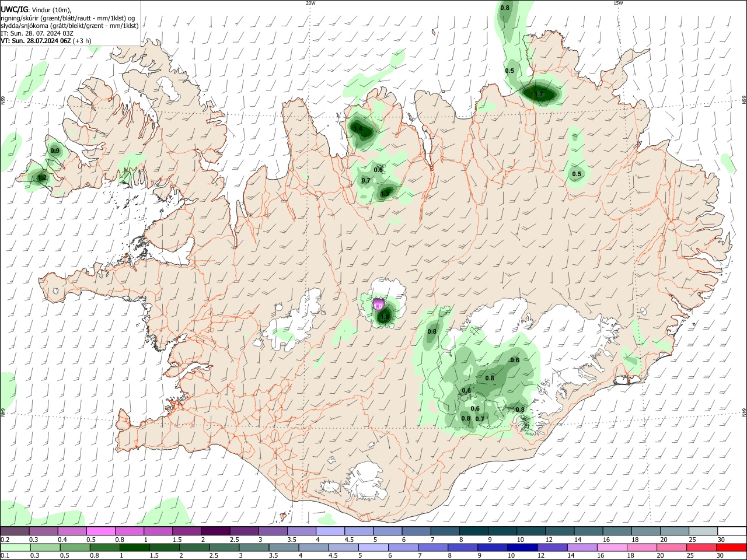Select the pale green swatch between 0.1 and 0.3
The height and width of the screenshot is (560, 747).
coord(15,547)
